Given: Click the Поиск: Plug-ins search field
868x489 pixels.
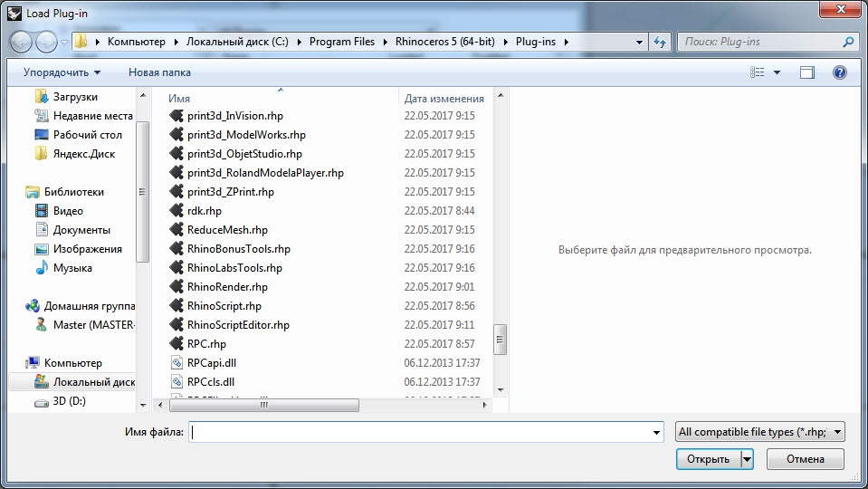Looking at the screenshot, I should (767, 42).
